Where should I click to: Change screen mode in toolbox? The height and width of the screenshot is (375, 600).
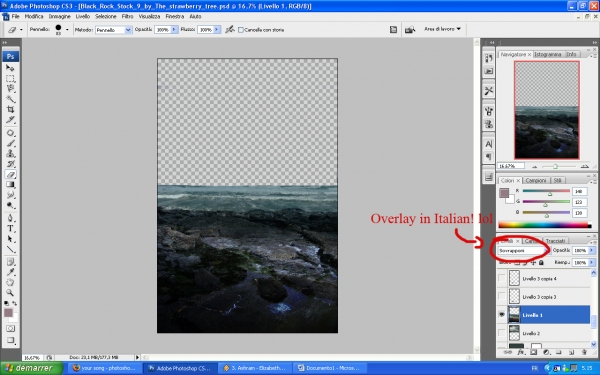tap(10, 340)
